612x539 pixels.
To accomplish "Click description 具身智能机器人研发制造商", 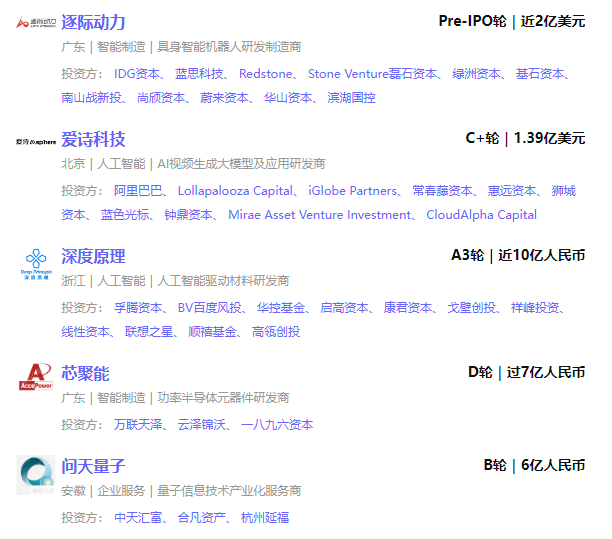I will 229,47.
